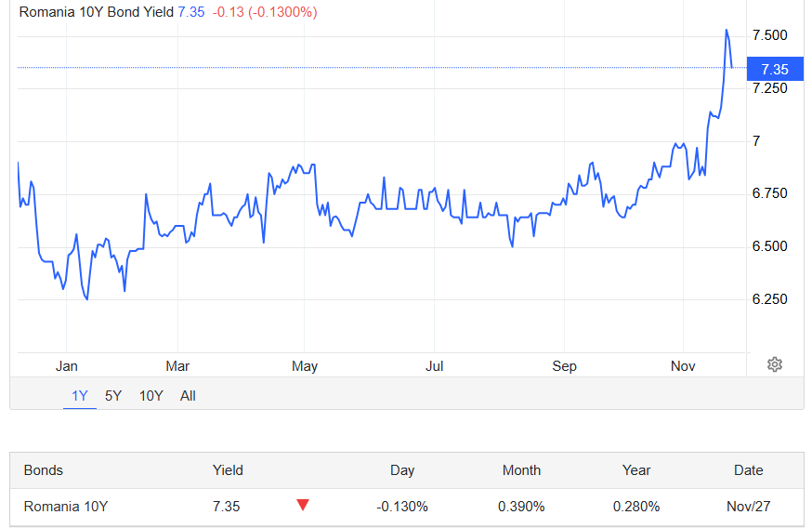Sort table by Yield column header

(x=228, y=470)
